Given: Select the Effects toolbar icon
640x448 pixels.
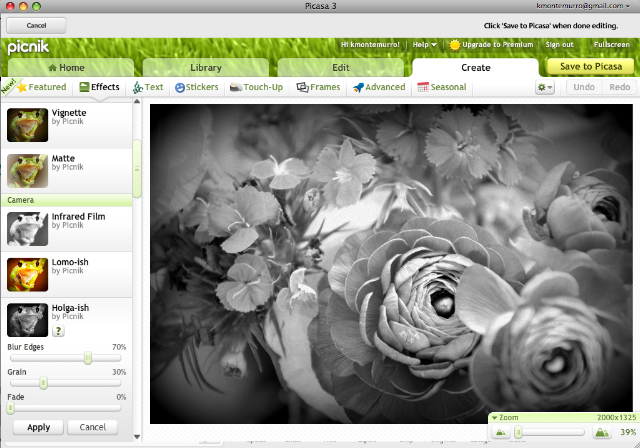Looking at the screenshot, I should (84, 87).
